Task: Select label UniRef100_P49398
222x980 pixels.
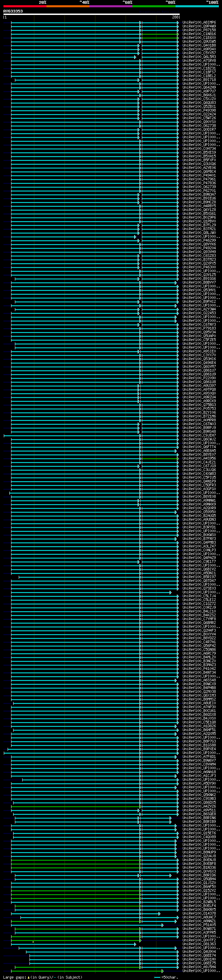Action: point(199,110)
